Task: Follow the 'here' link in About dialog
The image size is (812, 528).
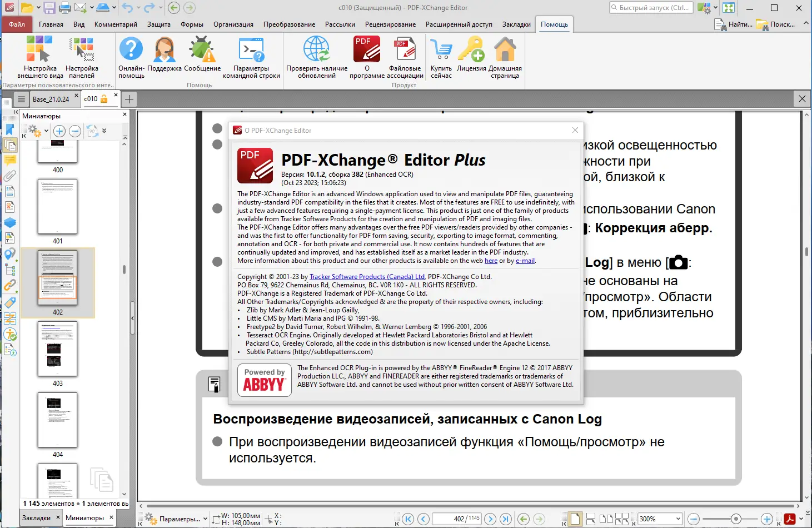Action: pyautogui.click(x=491, y=261)
